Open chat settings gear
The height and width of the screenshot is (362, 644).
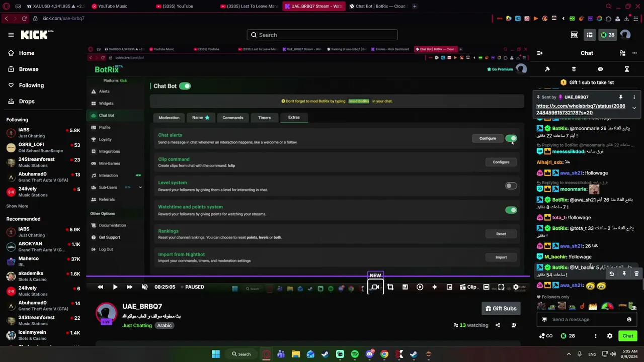(610, 336)
